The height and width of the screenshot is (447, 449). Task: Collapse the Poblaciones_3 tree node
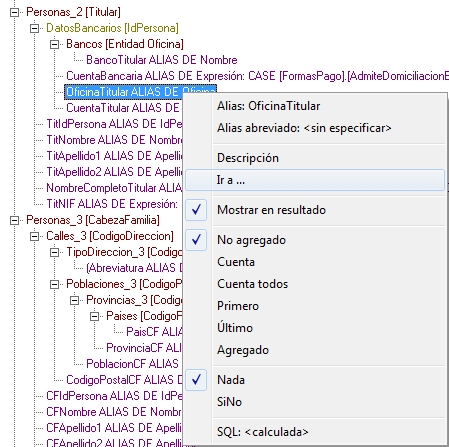coord(54,285)
